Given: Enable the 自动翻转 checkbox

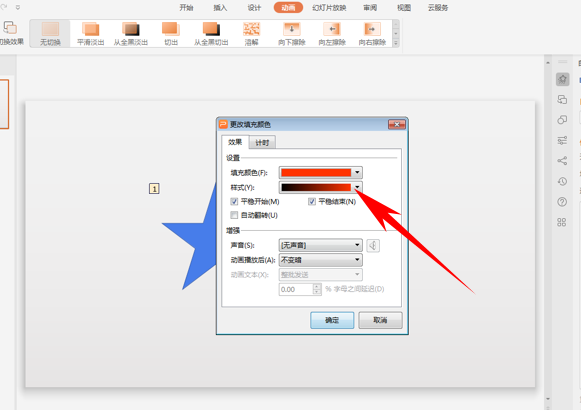Looking at the screenshot, I should tap(234, 215).
